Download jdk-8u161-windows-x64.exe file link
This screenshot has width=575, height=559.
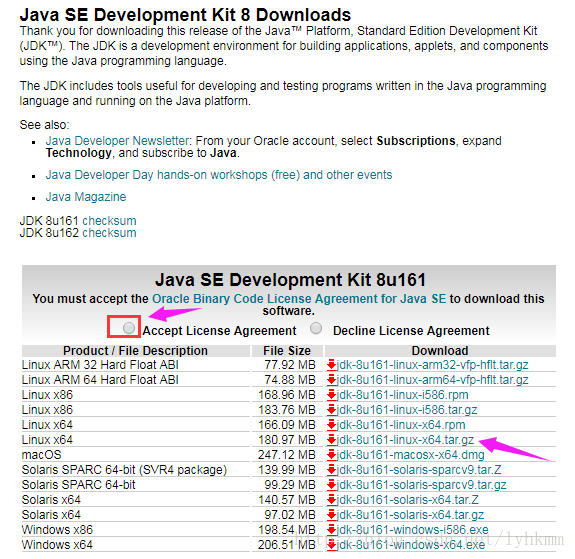[411, 545]
